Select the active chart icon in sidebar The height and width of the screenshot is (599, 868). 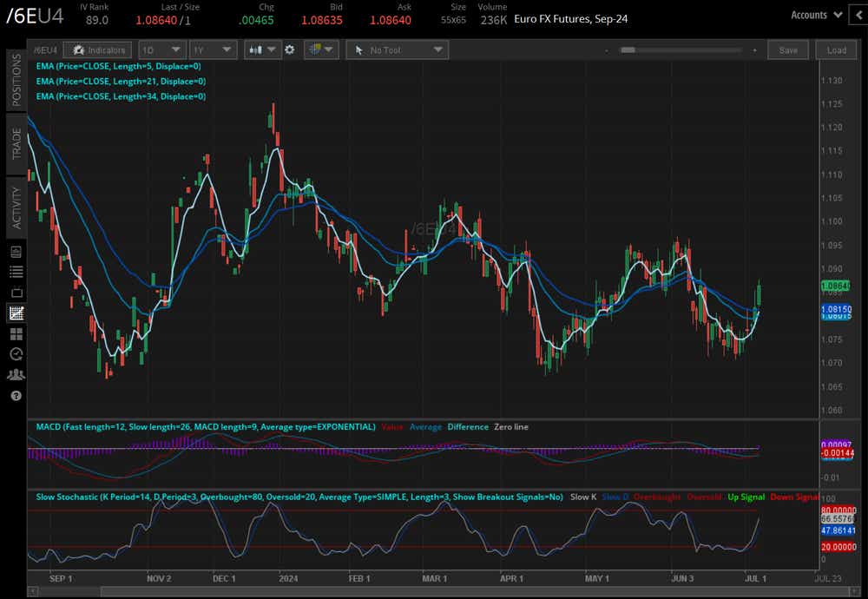pyautogui.click(x=16, y=313)
